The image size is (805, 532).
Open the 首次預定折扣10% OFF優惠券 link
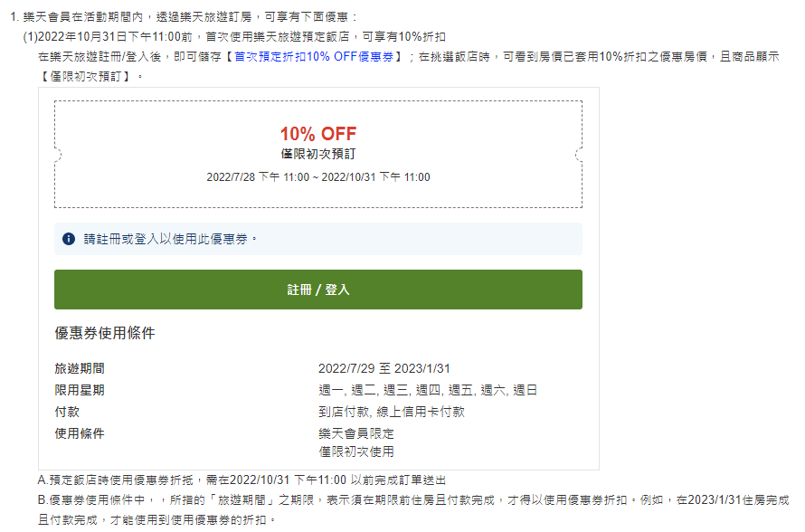[x=314, y=56]
